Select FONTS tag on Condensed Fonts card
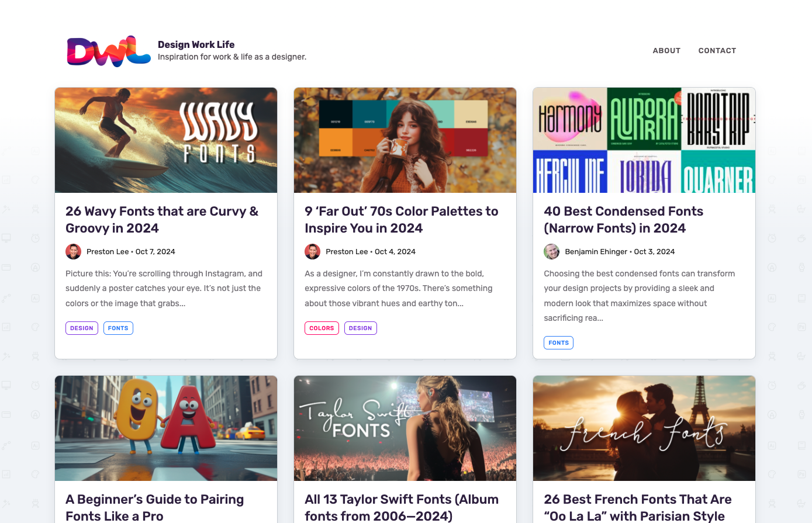812x523 pixels. tap(559, 343)
